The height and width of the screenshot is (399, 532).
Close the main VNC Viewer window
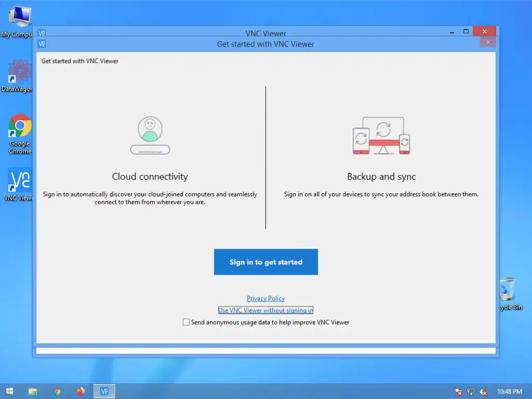click(x=485, y=31)
